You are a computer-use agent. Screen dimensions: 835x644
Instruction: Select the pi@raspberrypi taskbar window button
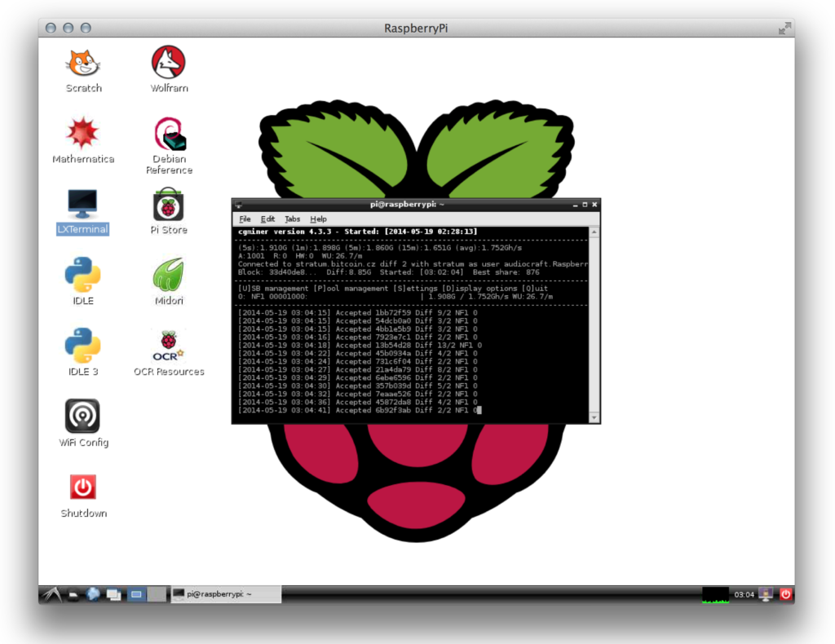(x=226, y=594)
